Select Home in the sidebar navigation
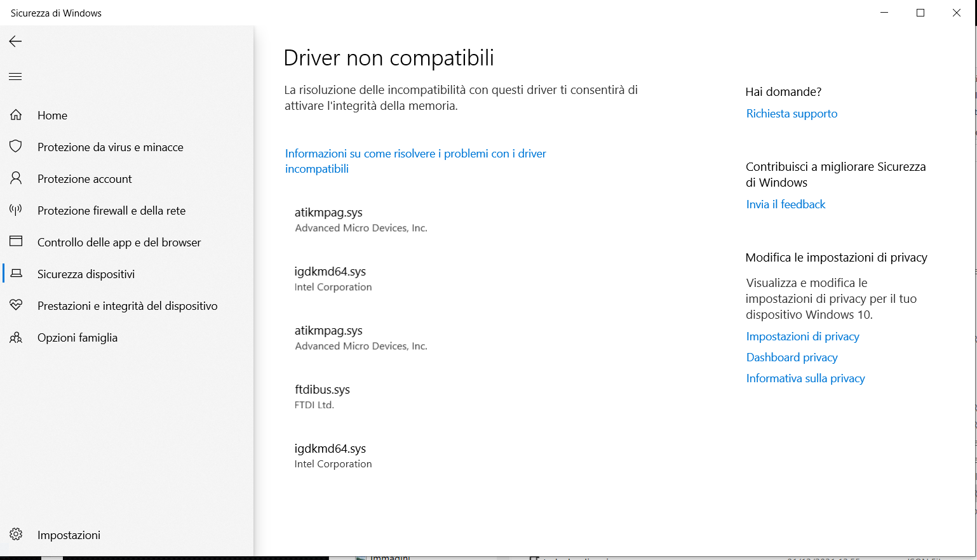 (52, 115)
